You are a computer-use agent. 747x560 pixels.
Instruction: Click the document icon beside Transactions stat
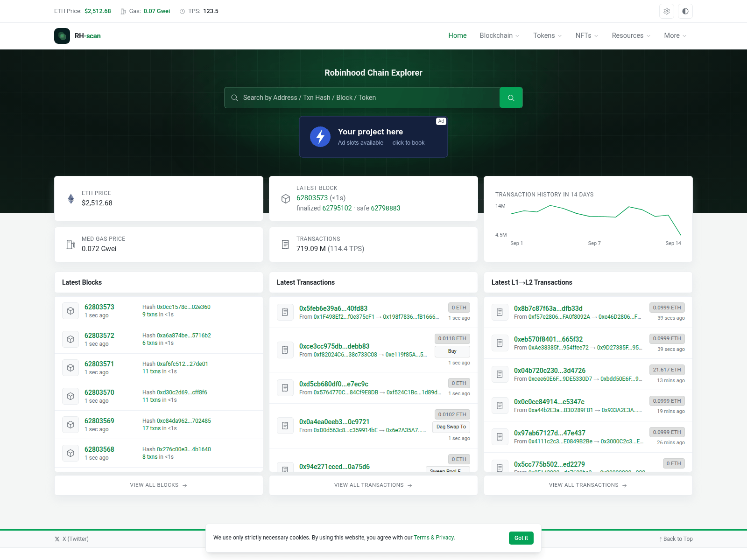tap(285, 245)
